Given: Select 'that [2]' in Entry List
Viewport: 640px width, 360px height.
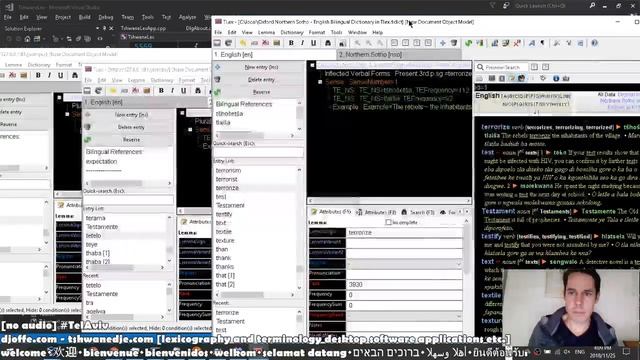Looking at the screenshot, I should (225, 284).
